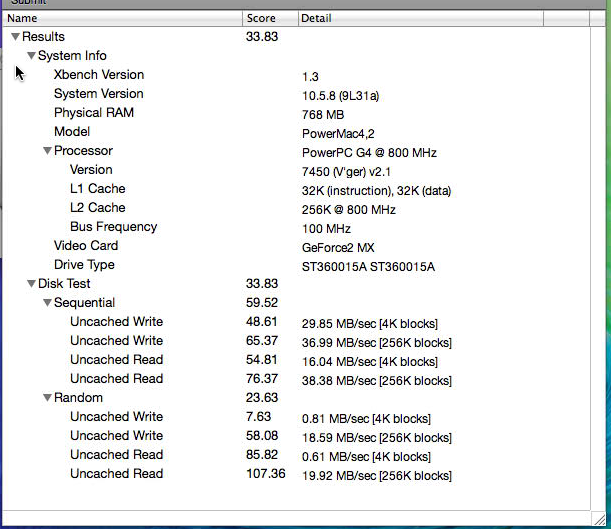Collapse the System Info disclosure triangle

coord(32,56)
